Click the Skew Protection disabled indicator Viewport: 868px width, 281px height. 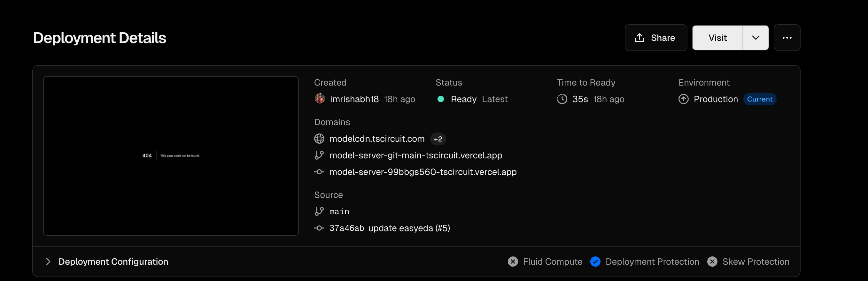click(712, 262)
